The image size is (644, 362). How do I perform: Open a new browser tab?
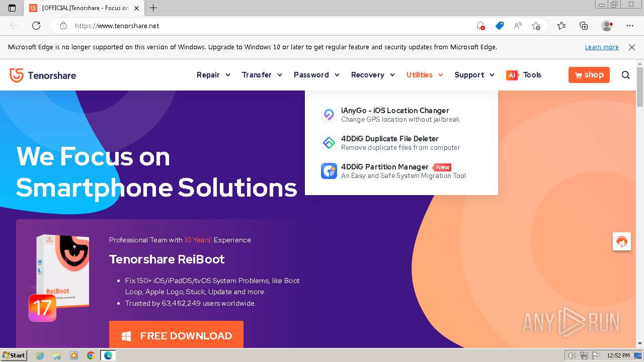(153, 8)
